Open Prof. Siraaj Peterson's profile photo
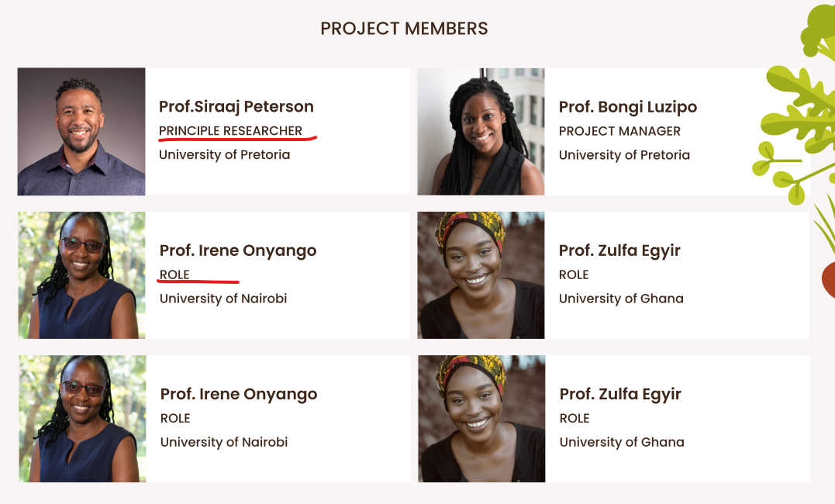The width and height of the screenshot is (835, 504). coord(81,131)
